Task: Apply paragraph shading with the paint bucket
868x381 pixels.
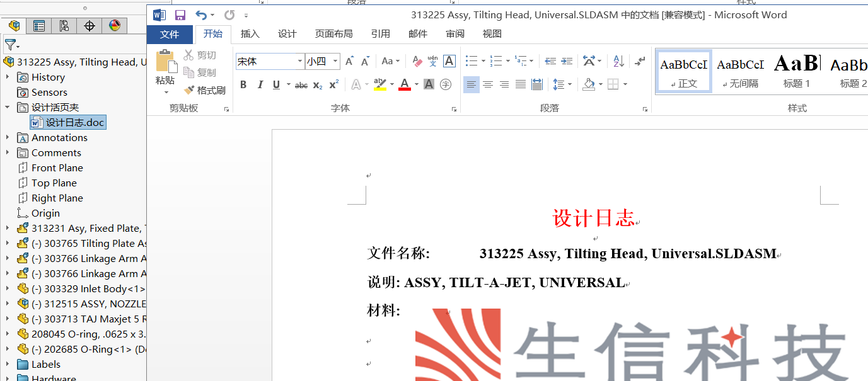Action: pos(589,84)
